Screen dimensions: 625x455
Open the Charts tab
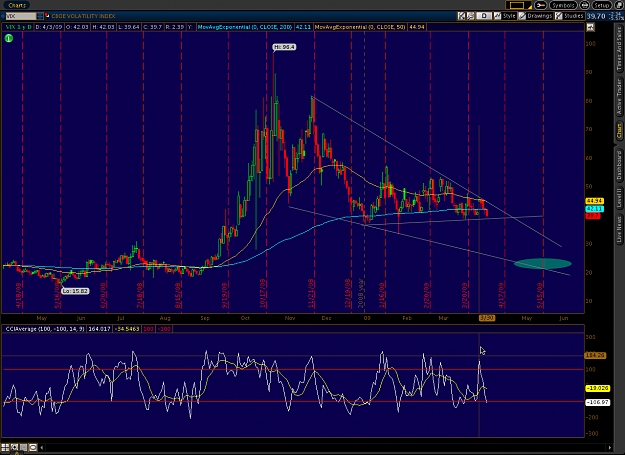coord(17,5)
